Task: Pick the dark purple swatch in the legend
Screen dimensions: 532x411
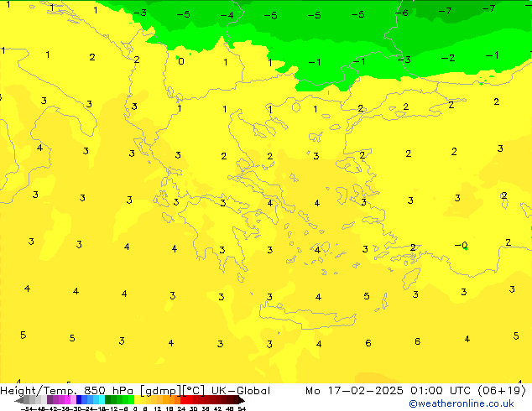Action: coord(50,400)
